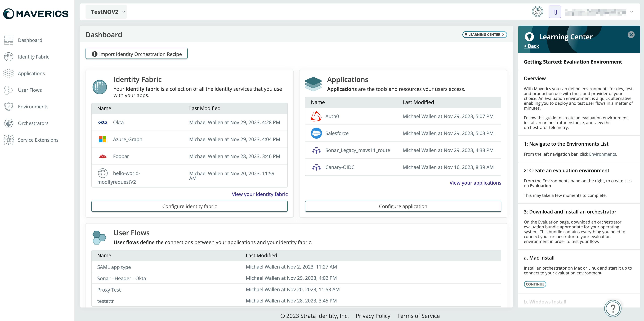Go back using the Learning Center Back link

[531, 46]
